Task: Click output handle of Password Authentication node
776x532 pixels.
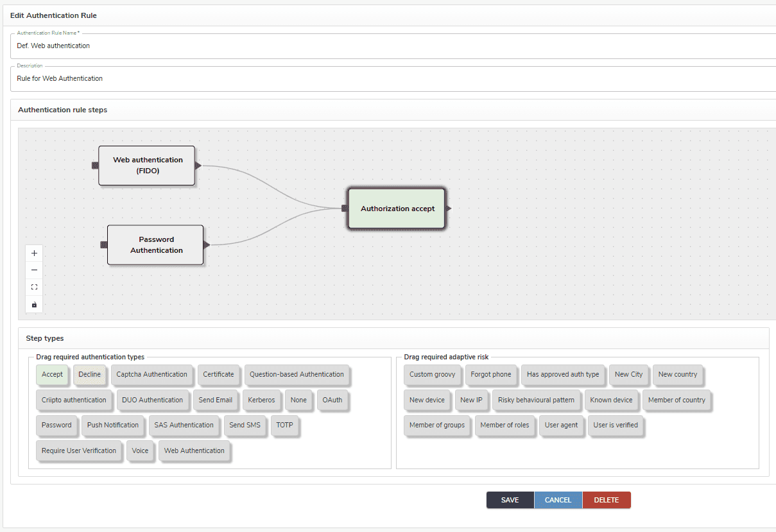Action: pyautogui.click(x=207, y=245)
